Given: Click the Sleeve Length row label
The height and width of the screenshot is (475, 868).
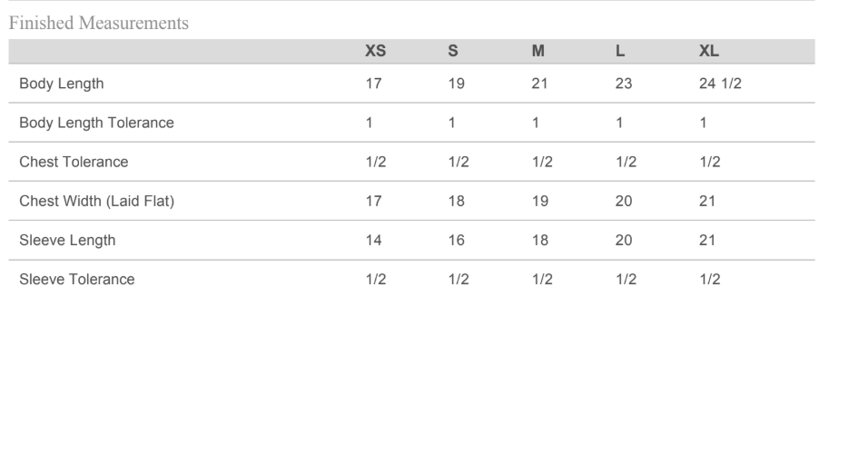Looking at the screenshot, I should pyautogui.click(x=67, y=241).
